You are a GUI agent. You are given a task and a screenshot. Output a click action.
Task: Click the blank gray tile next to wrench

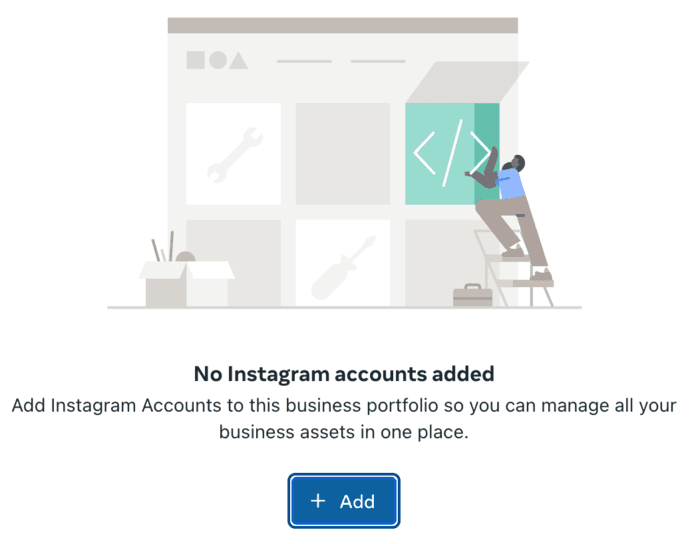pyautogui.click(x=342, y=153)
